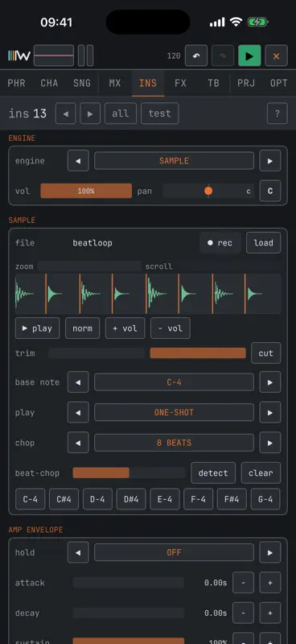Switch to the MX tab
The height and width of the screenshot is (644, 296).
115,84
